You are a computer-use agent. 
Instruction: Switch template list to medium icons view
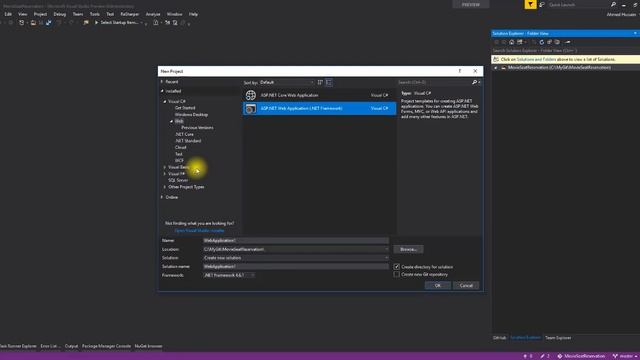click(329, 82)
